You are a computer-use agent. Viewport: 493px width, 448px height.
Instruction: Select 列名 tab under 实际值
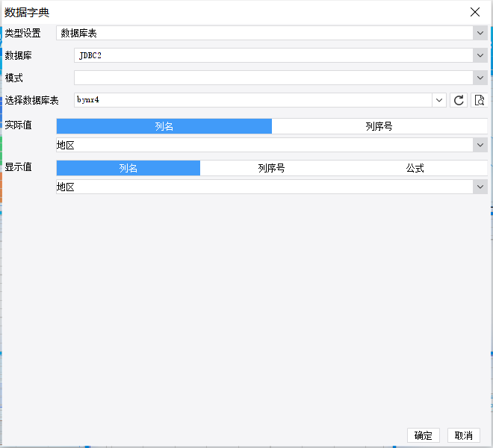[x=164, y=126]
